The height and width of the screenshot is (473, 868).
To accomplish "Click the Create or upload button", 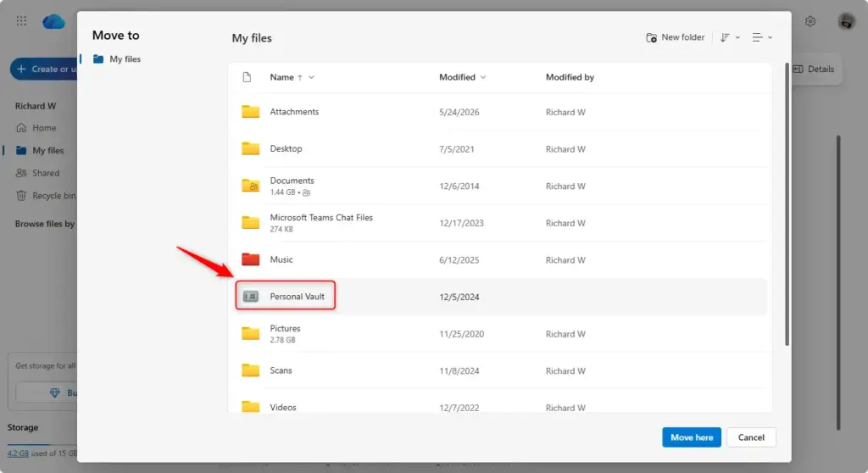I will [44, 69].
